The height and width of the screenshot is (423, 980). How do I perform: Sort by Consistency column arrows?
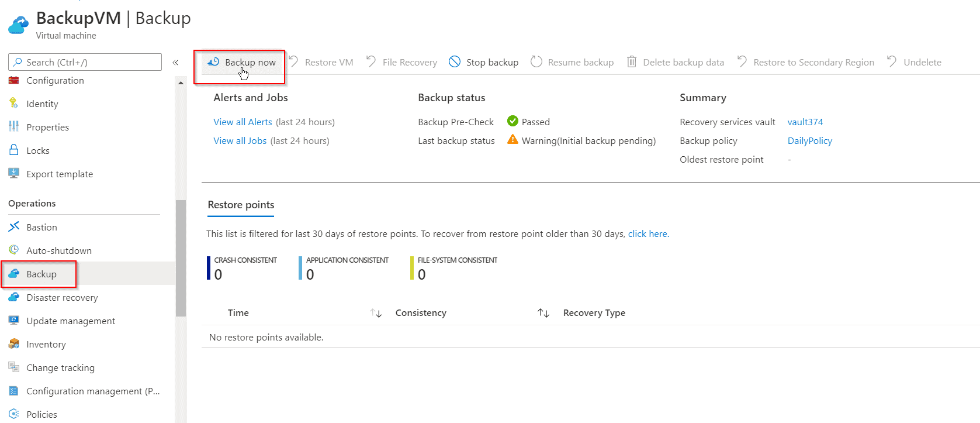pos(543,313)
